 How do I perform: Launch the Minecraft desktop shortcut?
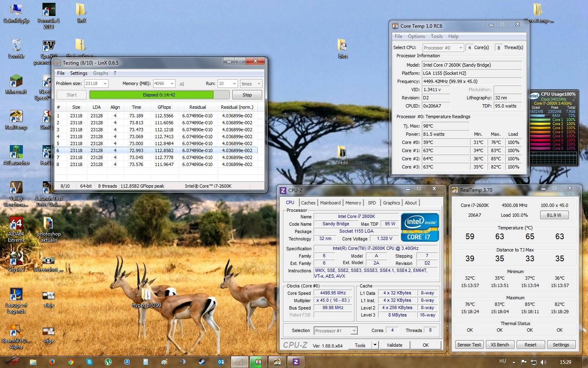click(16, 84)
